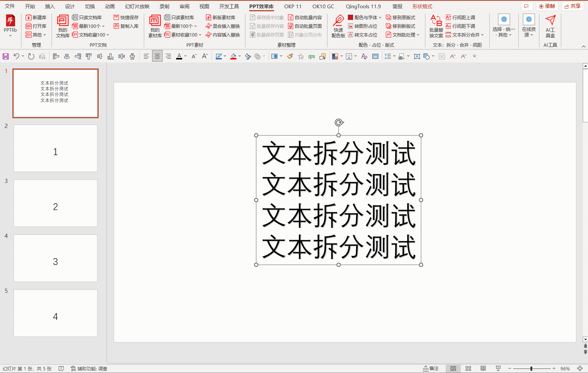This screenshot has height=373, width=588.
Task: Open shapes dropdown arrow next to shape icon
Action: [x=433, y=56]
